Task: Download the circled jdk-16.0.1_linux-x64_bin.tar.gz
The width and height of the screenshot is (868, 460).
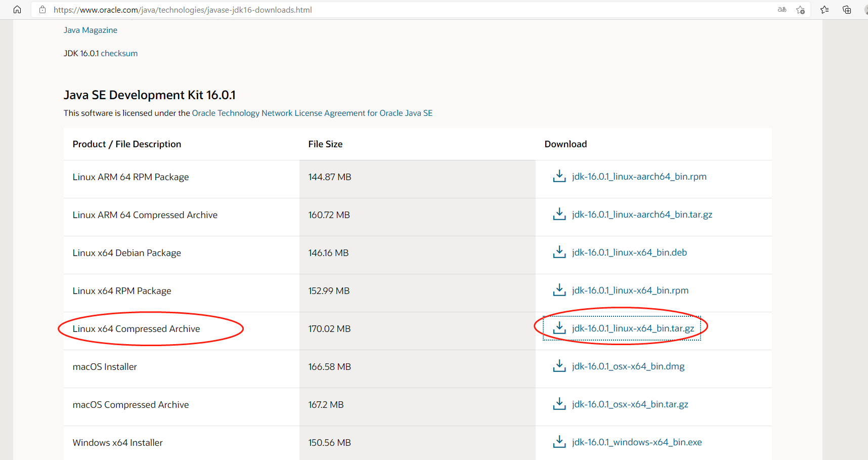Action: (633, 328)
